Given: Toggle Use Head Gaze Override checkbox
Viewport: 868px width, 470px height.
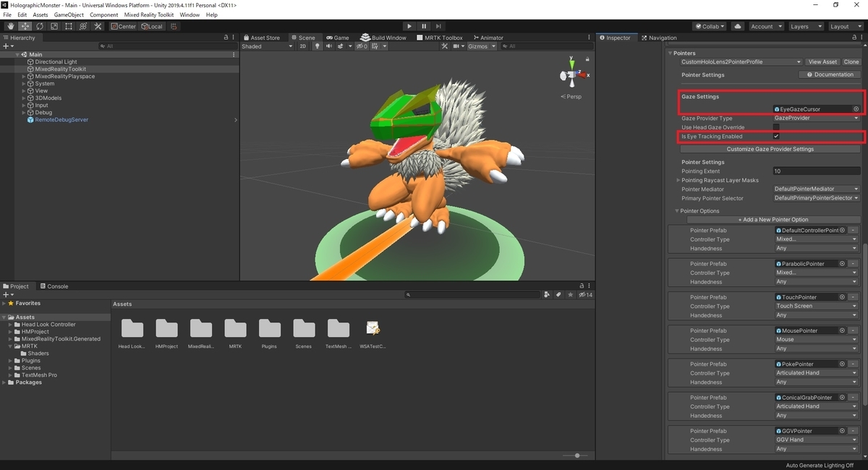Looking at the screenshot, I should point(776,127).
